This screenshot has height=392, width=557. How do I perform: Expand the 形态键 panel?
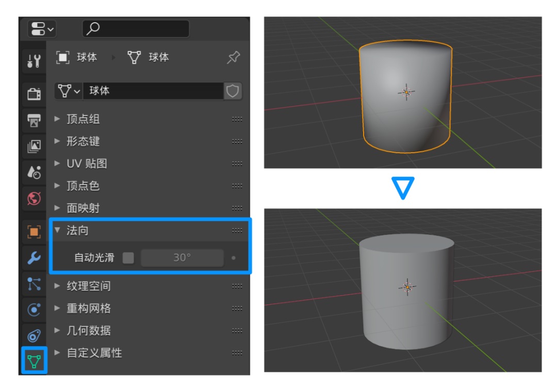click(57, 141)
